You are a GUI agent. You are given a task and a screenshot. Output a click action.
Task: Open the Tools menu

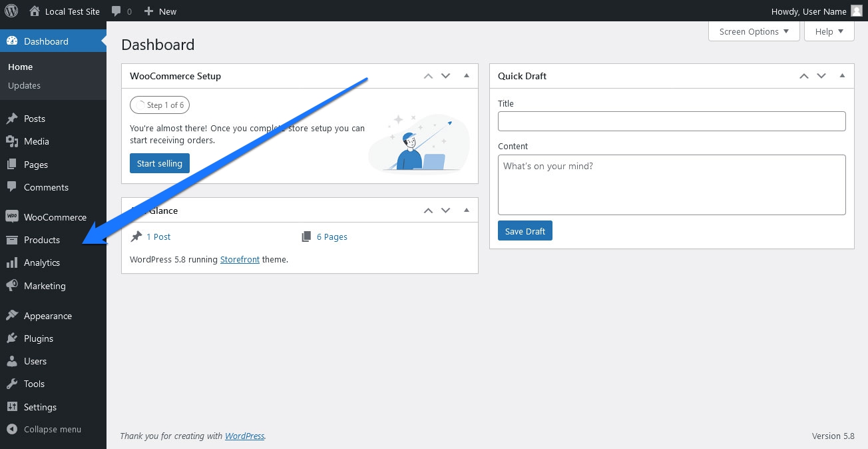point(53,384)
